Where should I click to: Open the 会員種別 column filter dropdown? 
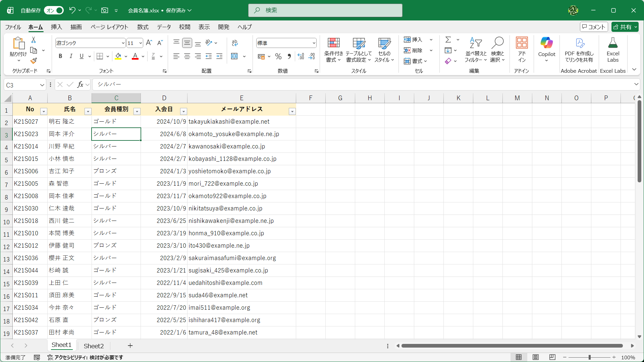click(137, 111)
